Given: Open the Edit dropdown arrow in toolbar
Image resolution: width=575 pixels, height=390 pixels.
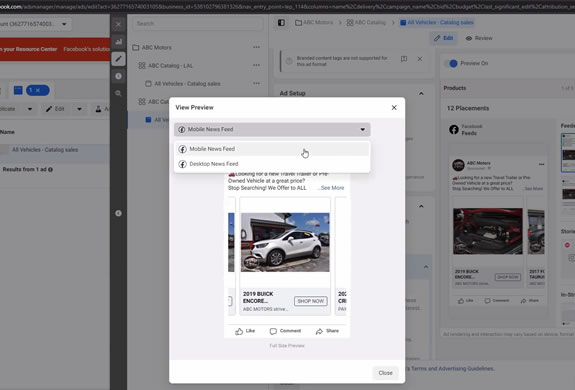Looking at the screenshot, I should (79, 109).
